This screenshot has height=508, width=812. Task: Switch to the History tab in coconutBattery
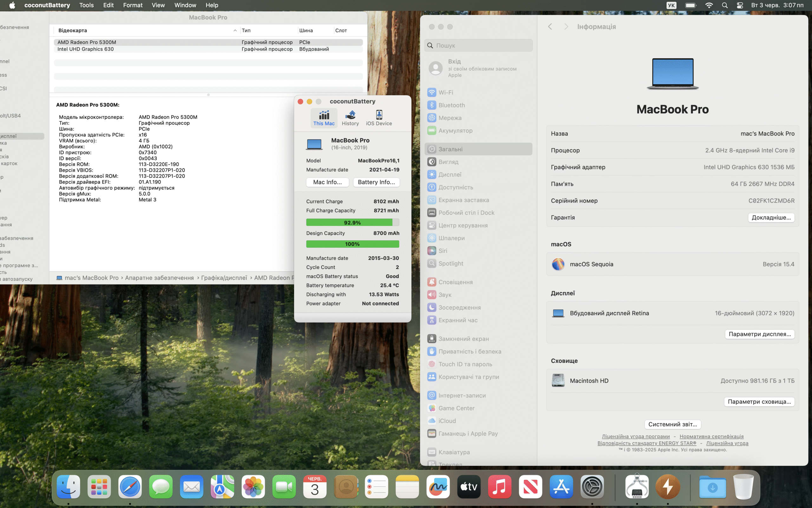click(x=350, y=118)
